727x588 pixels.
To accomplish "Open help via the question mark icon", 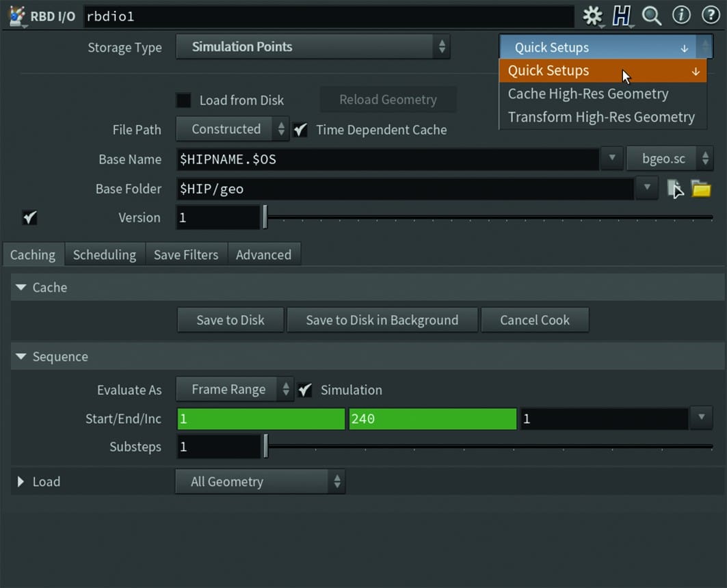I will (x=711, y=16).
